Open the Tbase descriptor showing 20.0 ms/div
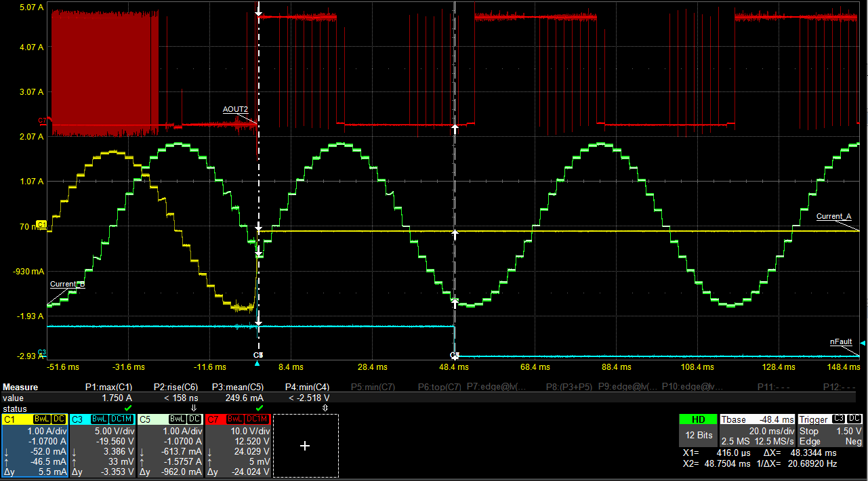868x481 pixels. pyautogui.click(x=757, y=434)
